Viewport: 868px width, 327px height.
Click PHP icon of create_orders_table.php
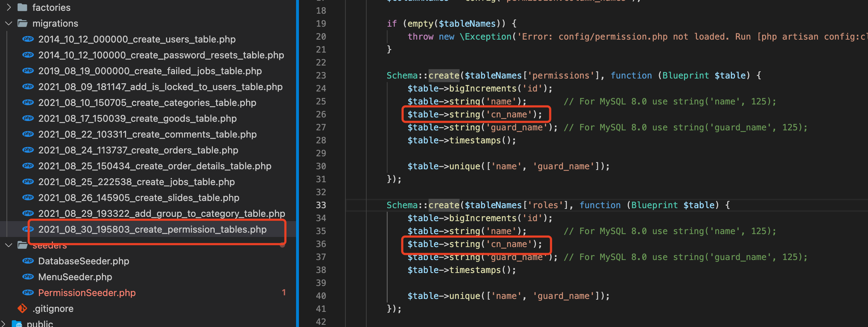tap(28, 150)
